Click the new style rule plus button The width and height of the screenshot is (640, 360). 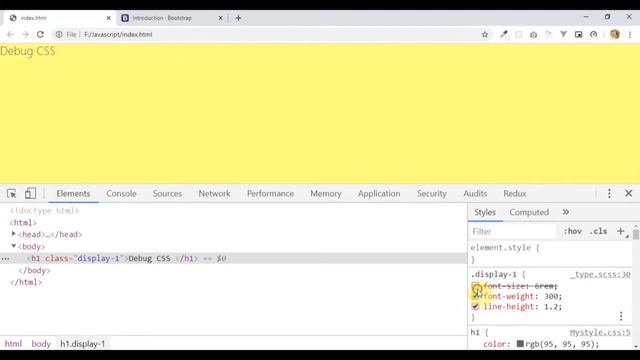[x=620, y=231]
